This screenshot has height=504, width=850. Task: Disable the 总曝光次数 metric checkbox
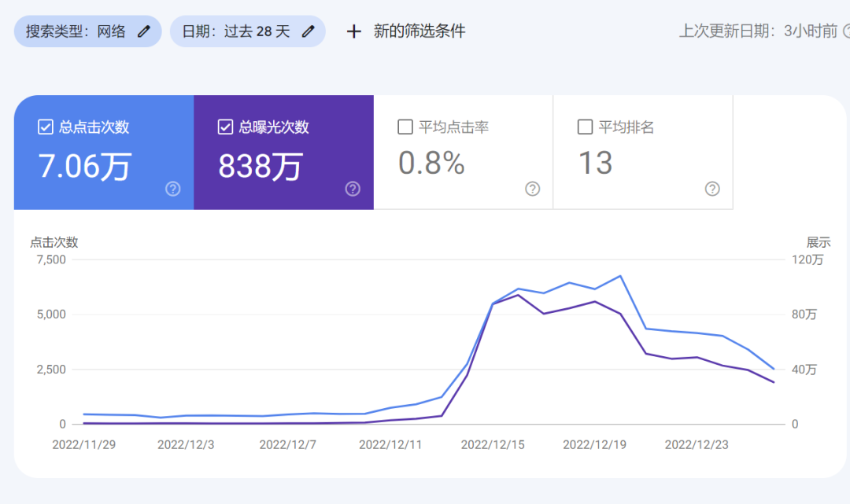(225, 126)
